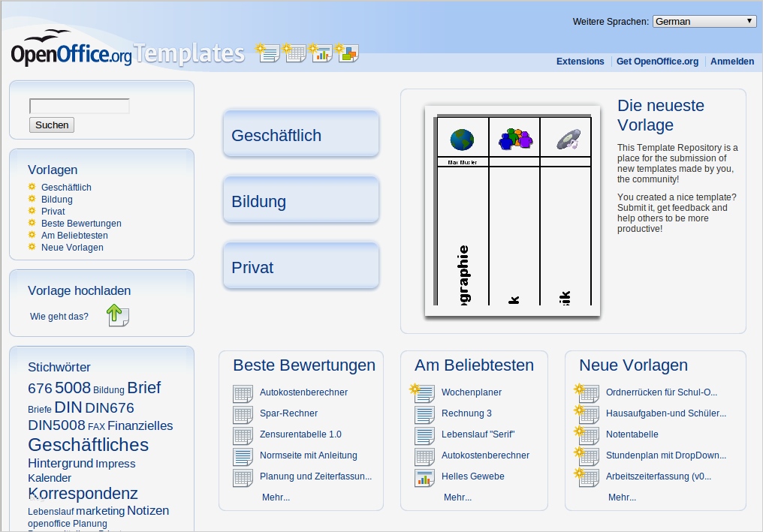763x532 pixels.
Task: Select Neue Vorlagen in the Vorlagen sidebar
Action: [x=72, y=248]
